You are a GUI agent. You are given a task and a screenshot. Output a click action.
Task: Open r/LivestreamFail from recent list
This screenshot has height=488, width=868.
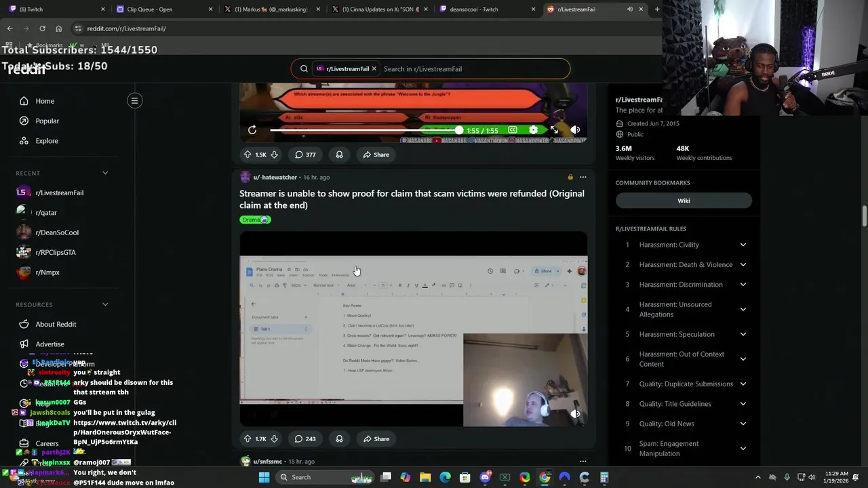coord(60,192)
